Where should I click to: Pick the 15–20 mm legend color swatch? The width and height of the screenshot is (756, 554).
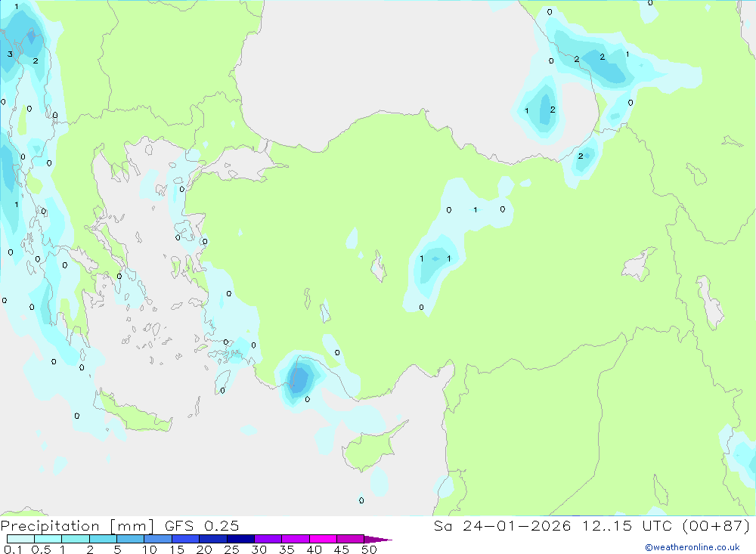[185, 539]
